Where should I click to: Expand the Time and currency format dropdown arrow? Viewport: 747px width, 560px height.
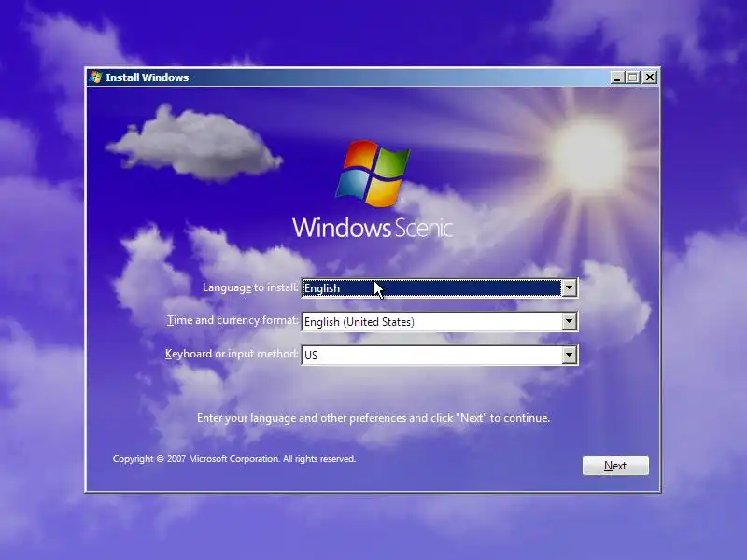(x=569, y=321)
